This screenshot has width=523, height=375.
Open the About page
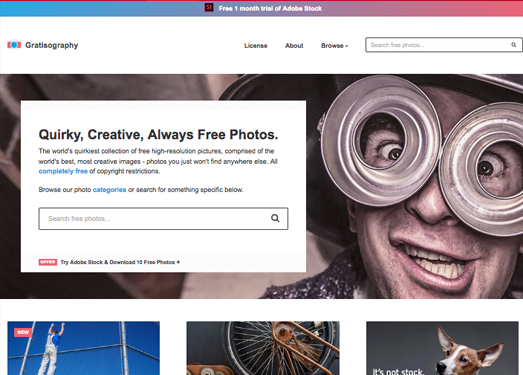(x=294, y=45)
